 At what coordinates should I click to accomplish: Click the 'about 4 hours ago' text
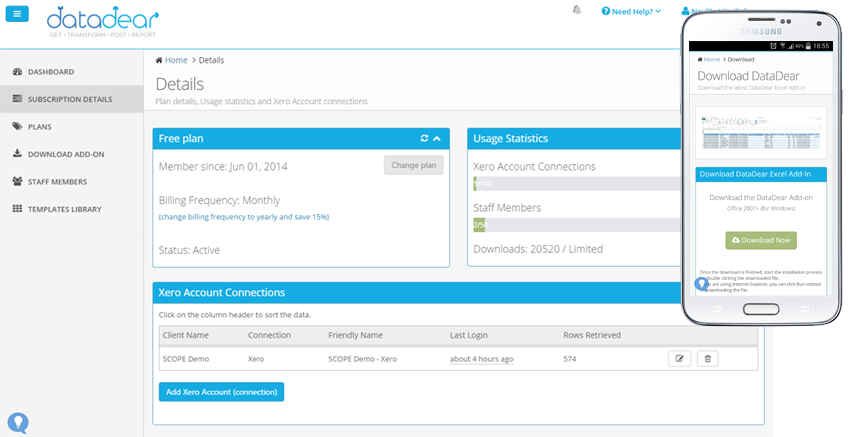481,359
